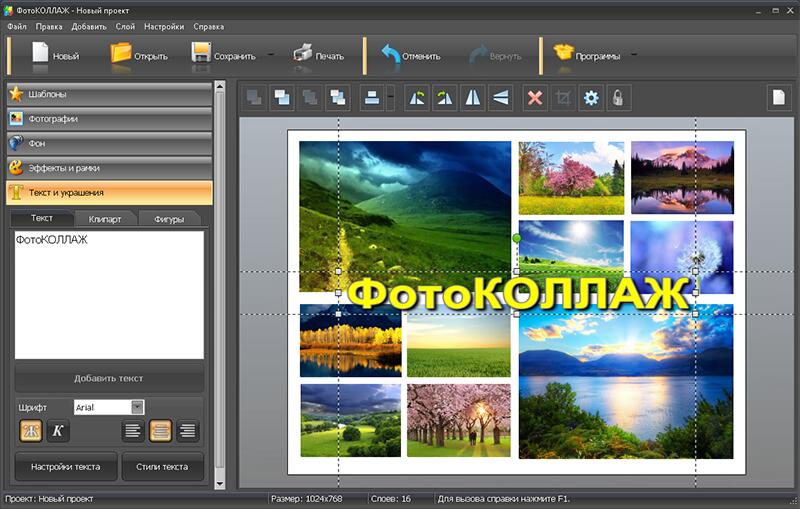Flip the object vertically
This screenshot has height=509, width=800.
(501, 98)
